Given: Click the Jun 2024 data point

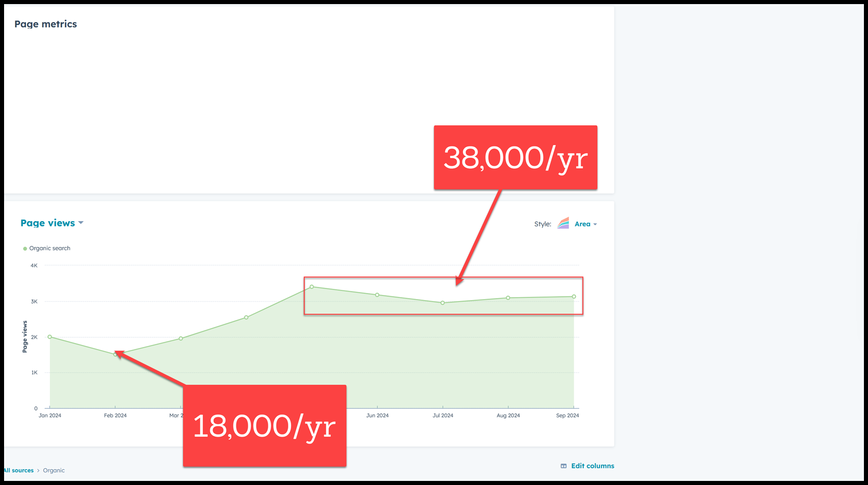Looking at the screenshot, I should click(377, 295).
